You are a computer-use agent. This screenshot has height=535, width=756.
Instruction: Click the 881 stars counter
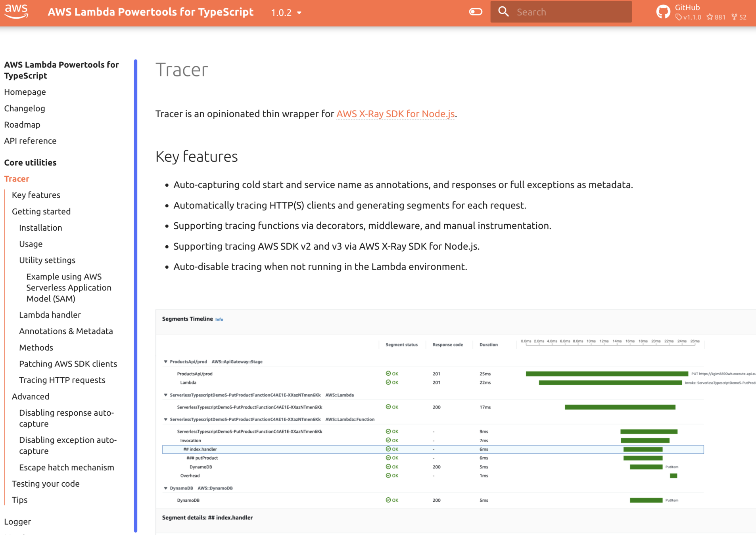pos(716,17)
